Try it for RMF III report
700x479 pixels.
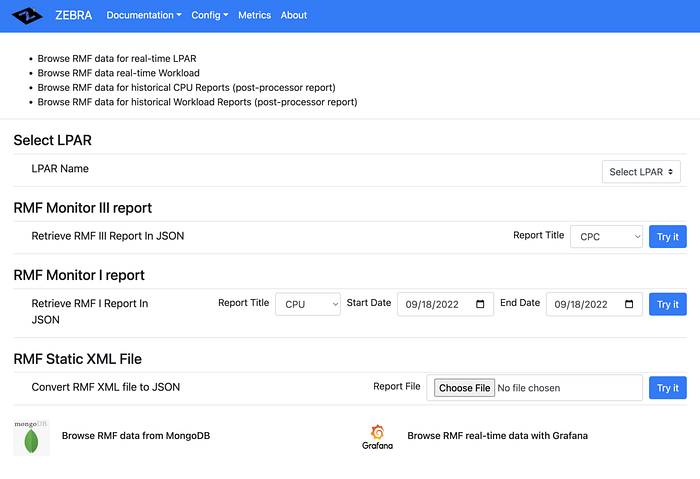tap(667, 237)
